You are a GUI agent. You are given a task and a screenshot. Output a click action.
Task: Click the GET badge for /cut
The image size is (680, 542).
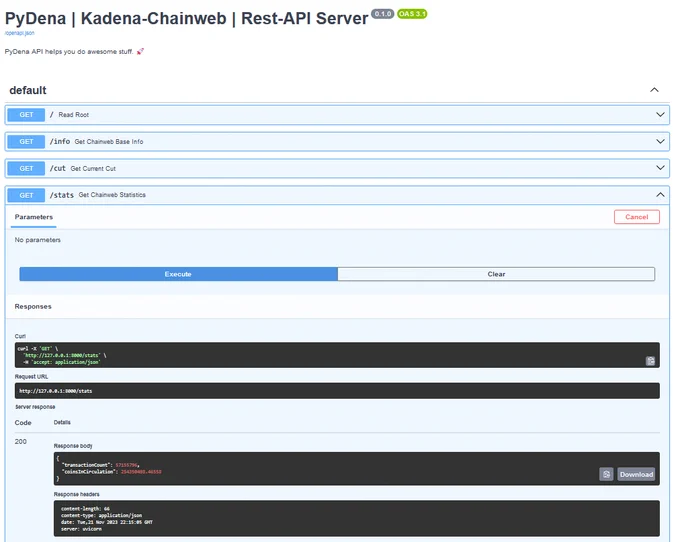tap(26, 168)
